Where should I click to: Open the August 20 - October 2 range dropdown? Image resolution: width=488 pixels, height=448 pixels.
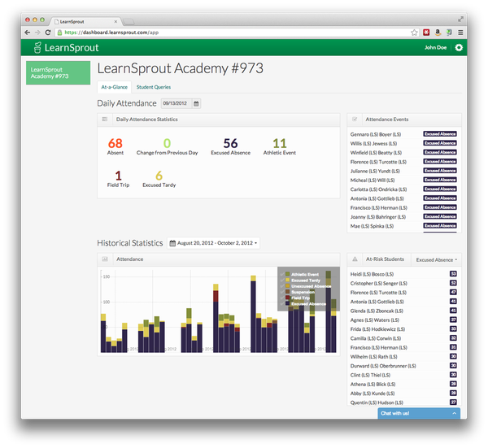pyautogui.click(x=213, y=243)
